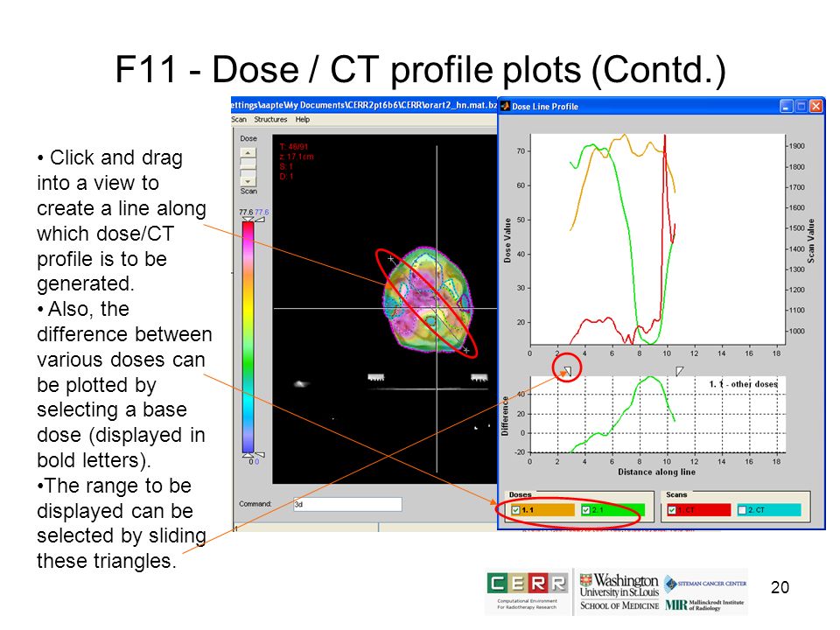This screenshot has width=840, height=630.
Task: Toggle the 2.1 dose checkbox
Action: click(585, 510)
